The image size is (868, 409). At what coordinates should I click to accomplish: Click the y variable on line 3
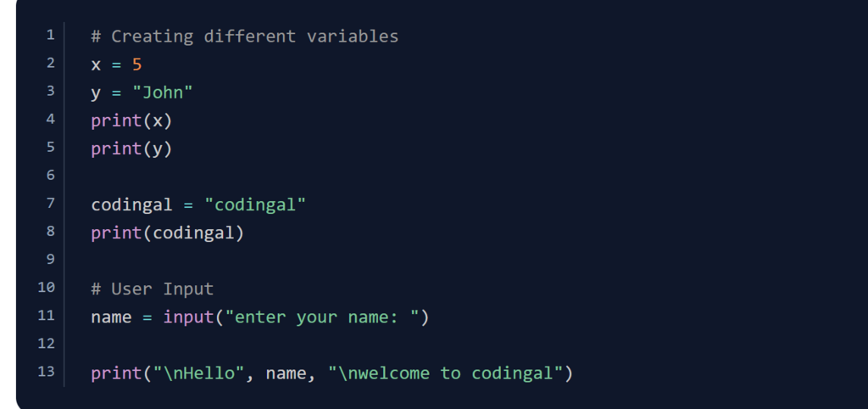[x=96, y=93]
